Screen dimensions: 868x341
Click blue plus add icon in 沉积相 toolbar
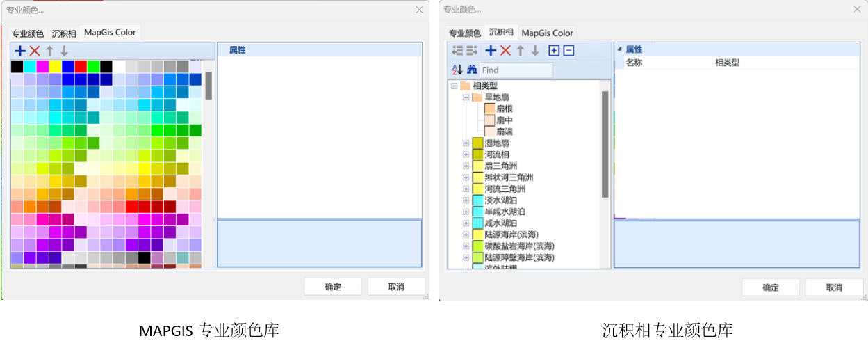491,51
